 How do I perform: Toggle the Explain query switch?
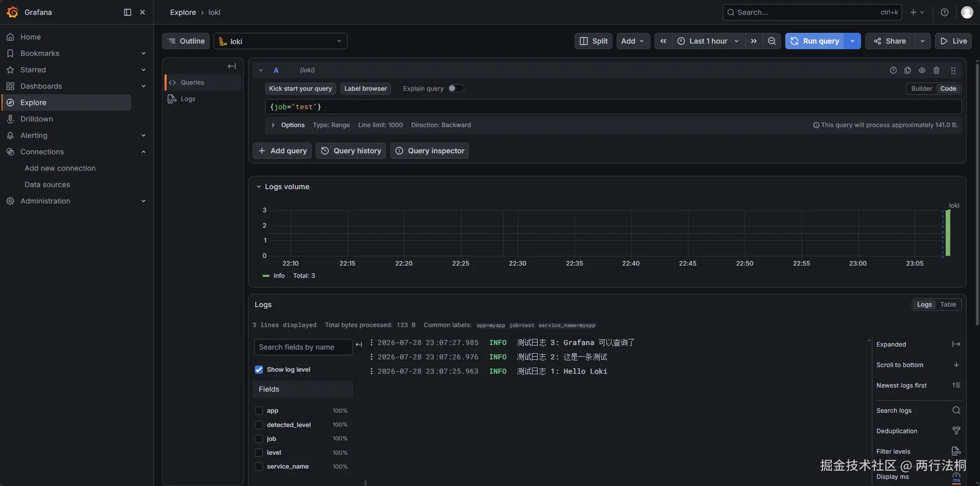[x=456, y=88]
